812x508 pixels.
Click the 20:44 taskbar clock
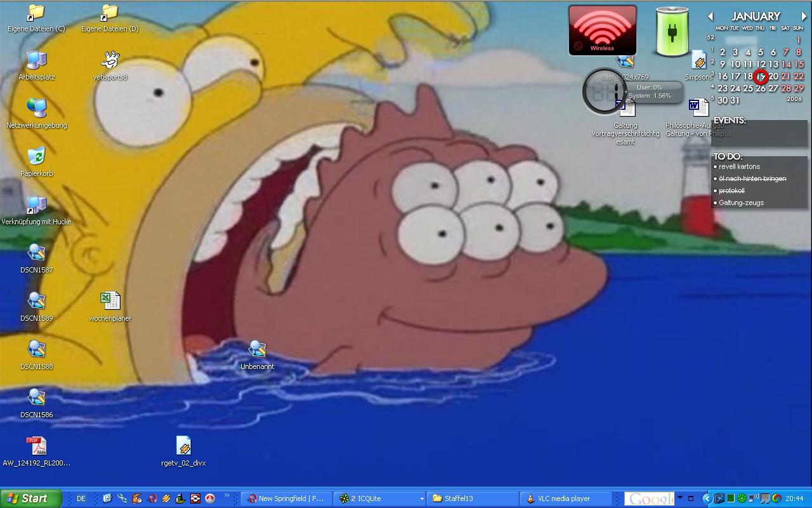coord(794,498)
